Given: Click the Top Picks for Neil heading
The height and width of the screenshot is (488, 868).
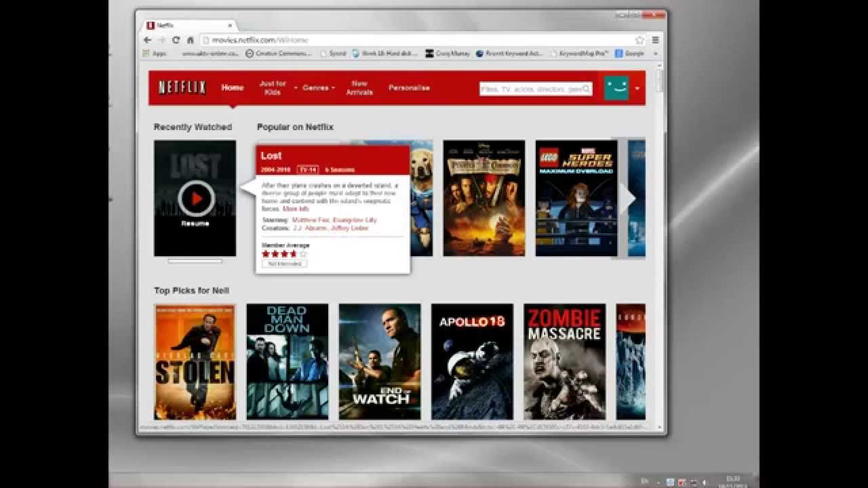Looking at the screenshot, I should tap(191, 290).
